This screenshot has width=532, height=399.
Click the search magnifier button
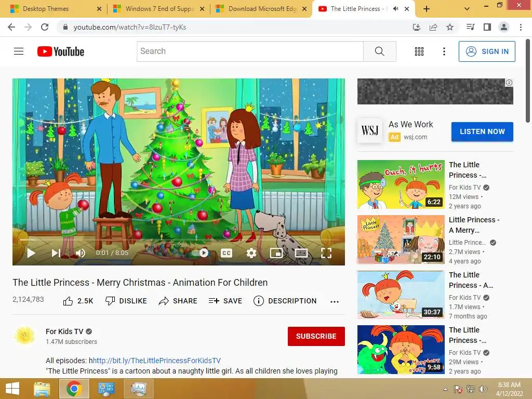[x=380, y=51]
